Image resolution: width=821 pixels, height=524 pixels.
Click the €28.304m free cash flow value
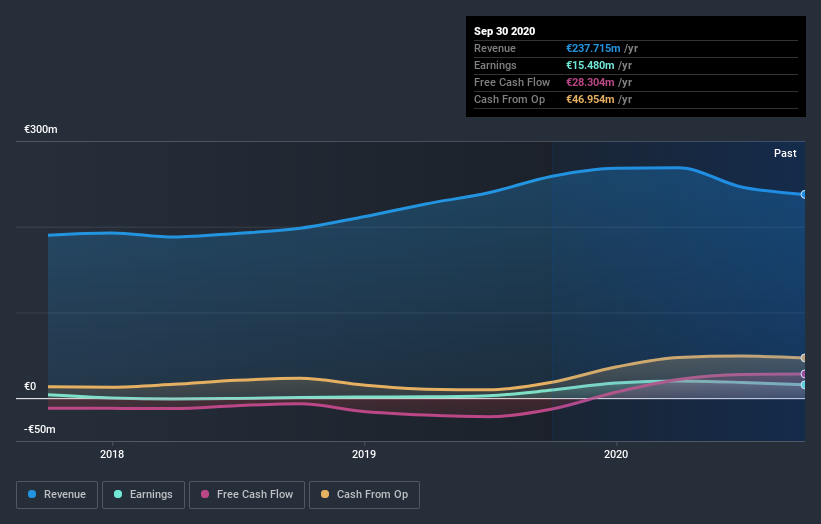pos(590,82)
